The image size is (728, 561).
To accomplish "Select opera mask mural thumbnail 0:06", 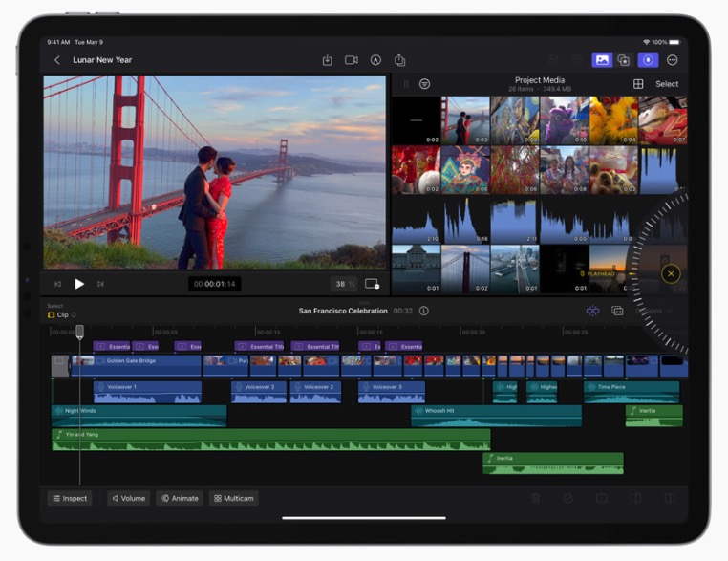I will coord(465,170).
